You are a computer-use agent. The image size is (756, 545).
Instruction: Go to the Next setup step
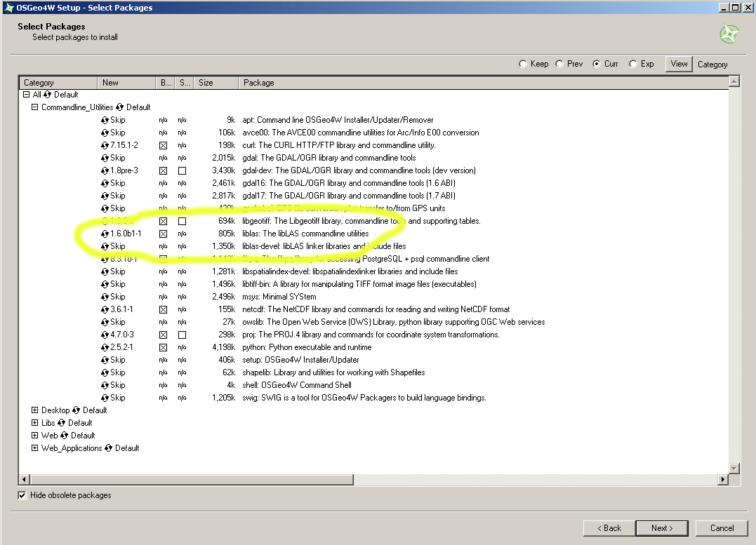click(662, 528)
